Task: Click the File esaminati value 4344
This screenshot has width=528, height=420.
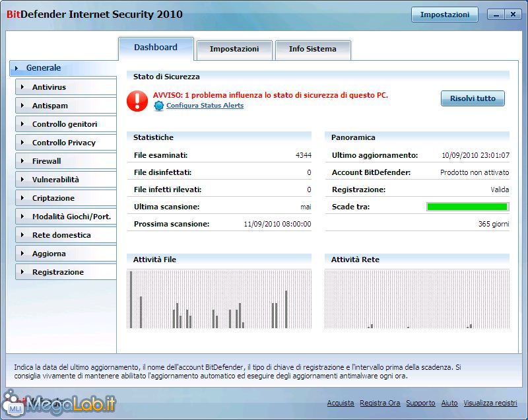Action: tap(304, 155)
